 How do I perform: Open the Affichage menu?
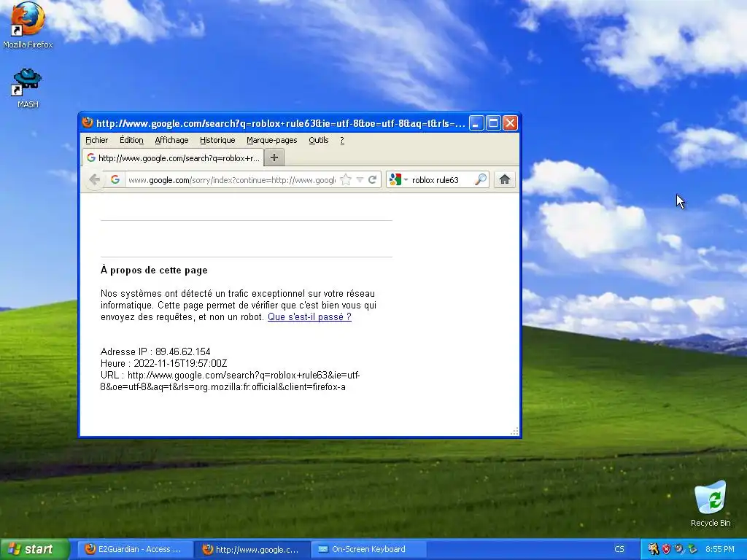[171, 140]
